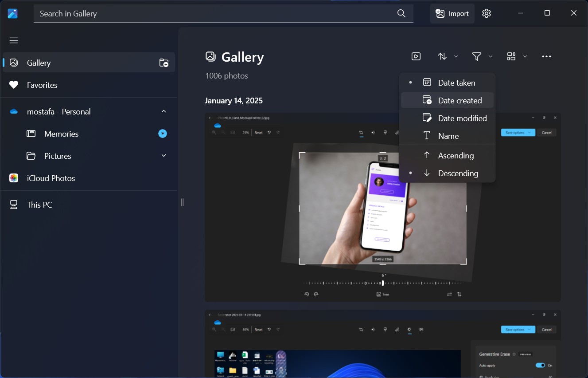This screenshot has height=378, width=588.
Task: Click the layout view icon
Action: pos(512,56)
